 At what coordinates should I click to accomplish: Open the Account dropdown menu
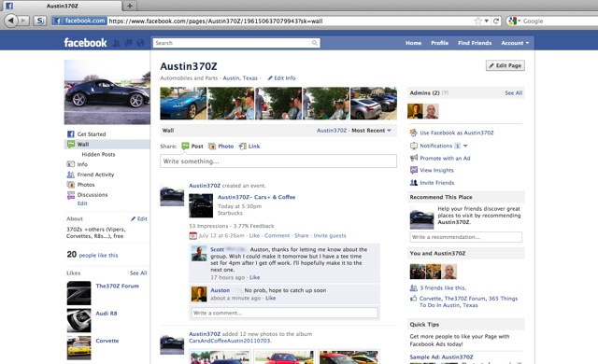click(515, 43)
